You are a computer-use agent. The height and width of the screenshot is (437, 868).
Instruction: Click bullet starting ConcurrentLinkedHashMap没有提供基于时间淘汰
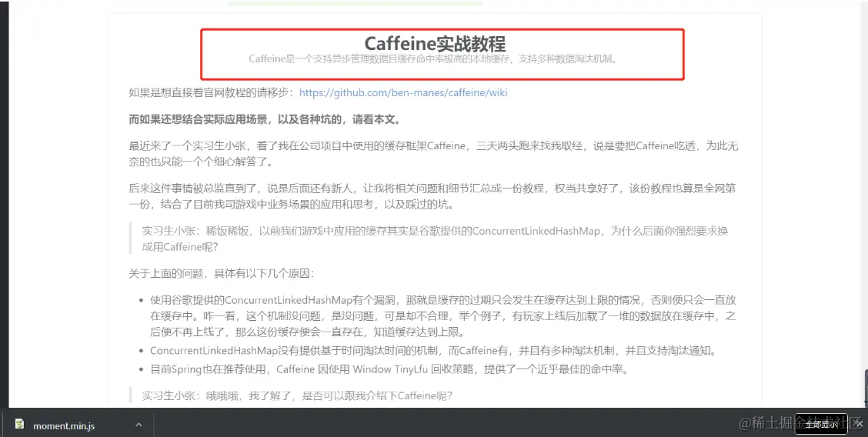coord(435,351)
